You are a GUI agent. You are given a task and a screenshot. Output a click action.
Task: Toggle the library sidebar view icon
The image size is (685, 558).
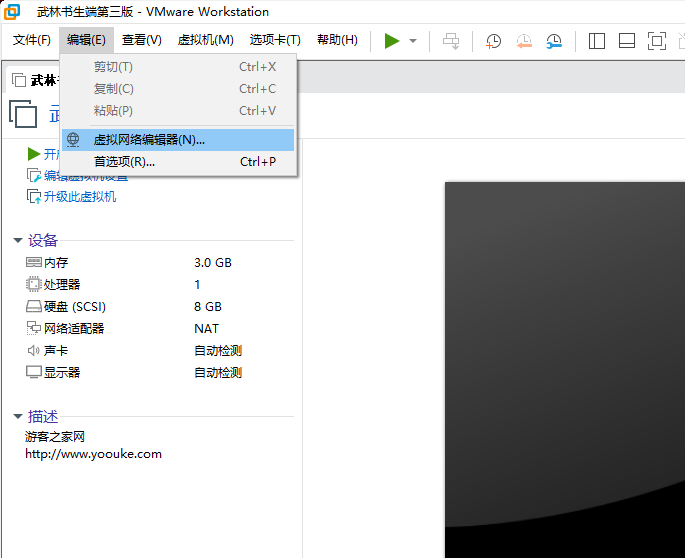[x=597, y=41]
